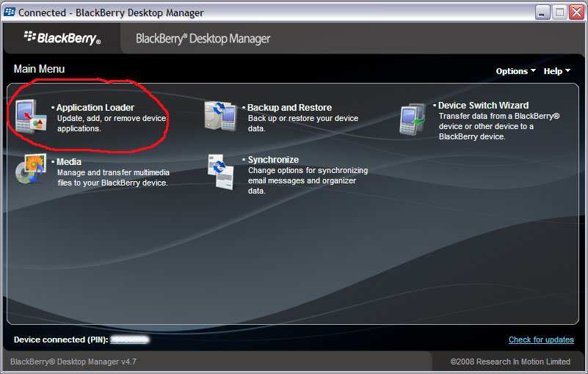Launch the Device Switch Wizard icon

[413, 120]
